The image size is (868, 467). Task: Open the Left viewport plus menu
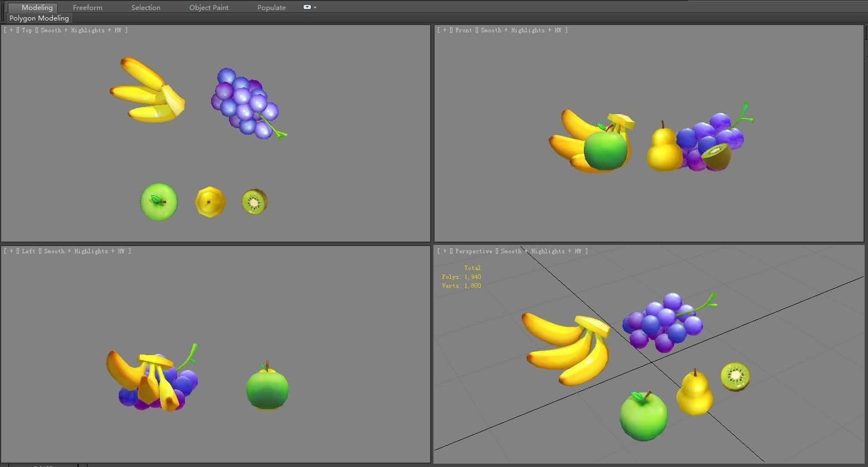11,251
